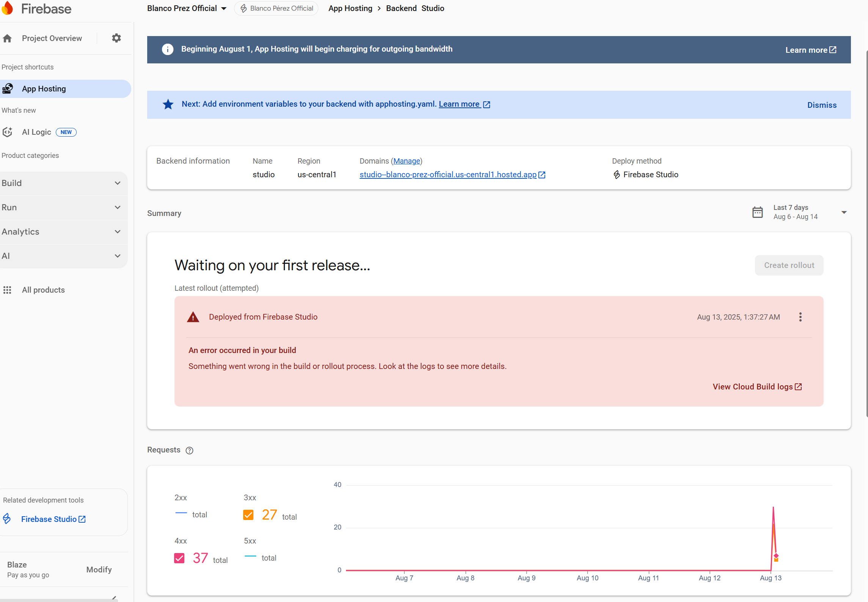This screenshot has height=602, width=868.
Task: Click the project settings gear icon
Action: point(116,38)
